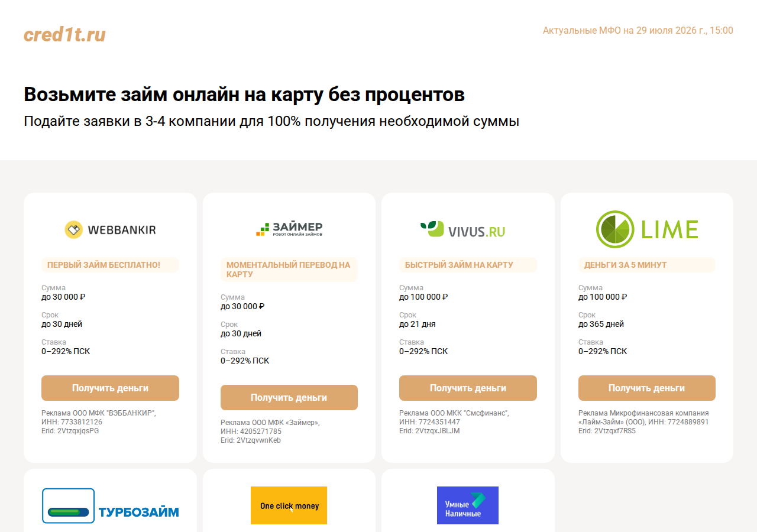This screenshot has height=532, width=757.
Task: Open the Турбозайм logo
Action: pos(110,505)
